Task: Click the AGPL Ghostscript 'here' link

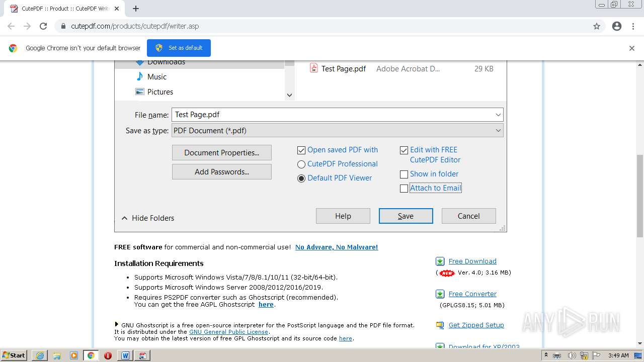Action: (266, 305)
